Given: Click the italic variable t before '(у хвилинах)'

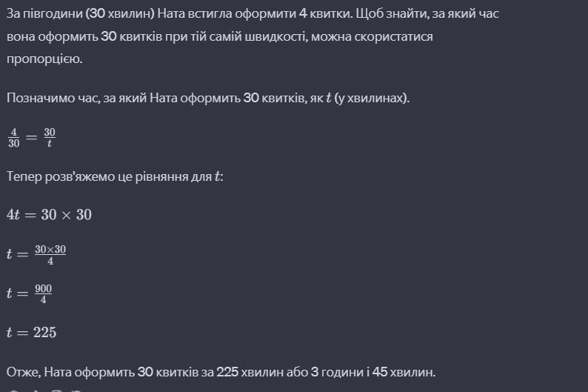Looking at the screenshot, I should pyautogui.click(x=328, y=98).
